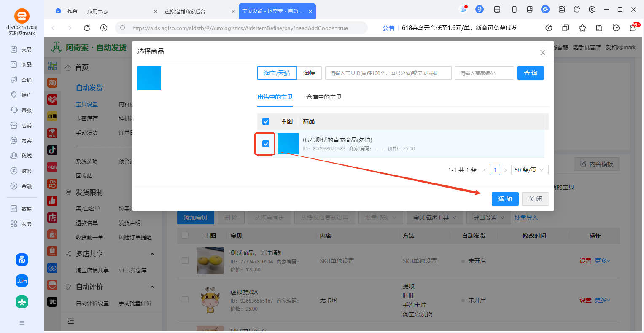This screenshot has height=333, width=644.
Task: Click the browser URL address bar
Action: point(241,28)
